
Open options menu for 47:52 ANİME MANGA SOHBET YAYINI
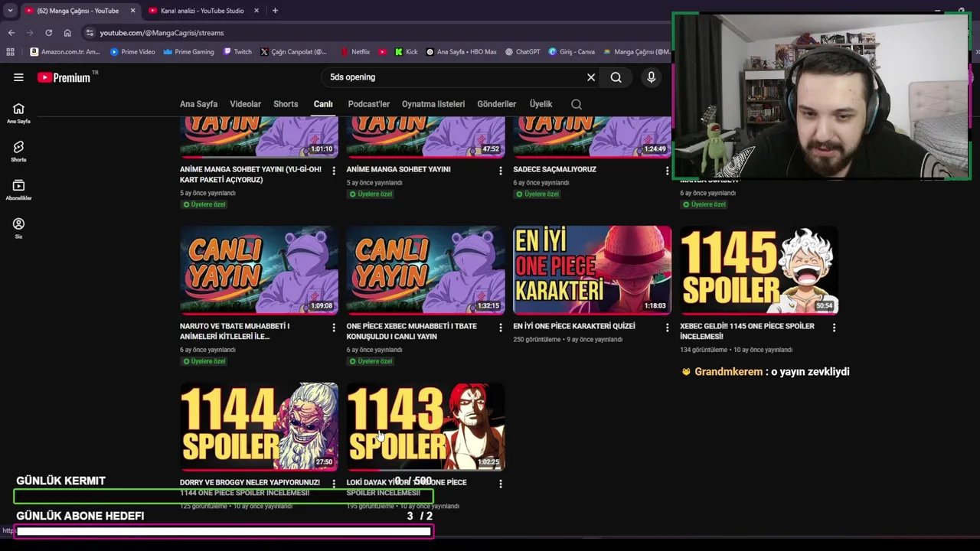pos(501,171)
